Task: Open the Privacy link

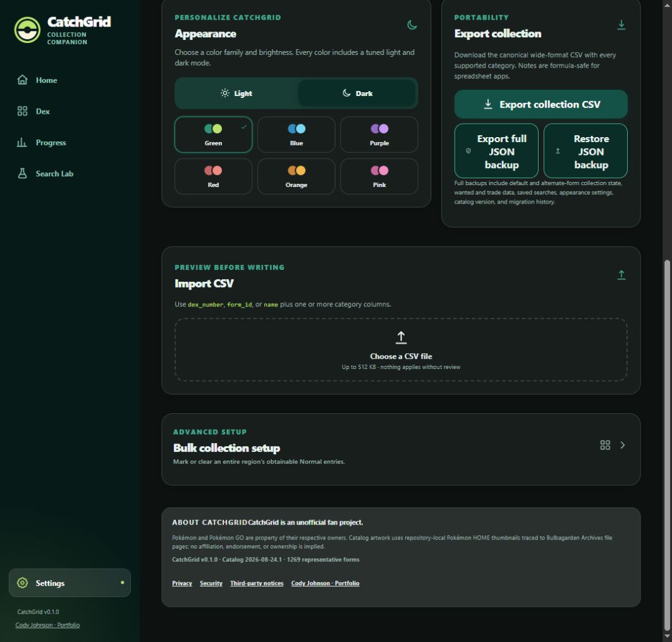Action: click(x=182, y=583)
